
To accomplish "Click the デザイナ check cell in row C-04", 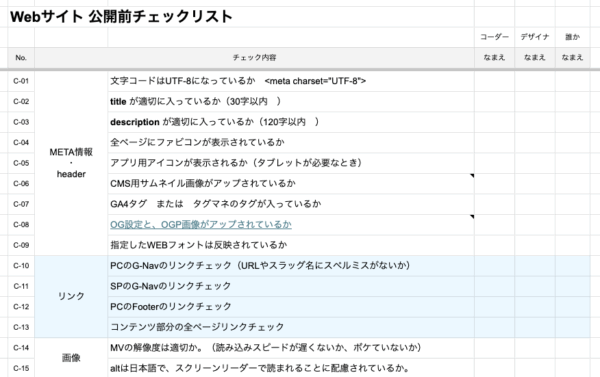I will (535, 143).
